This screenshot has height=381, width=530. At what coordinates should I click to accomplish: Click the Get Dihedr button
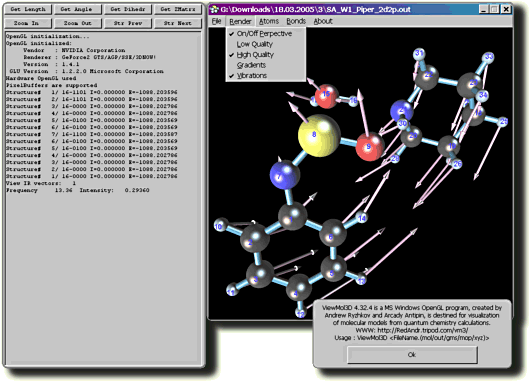[x=128, y=9]
